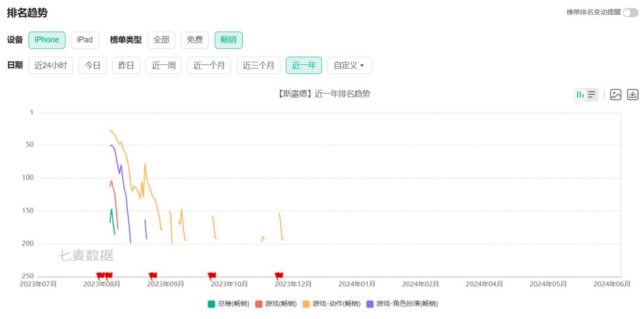Switch to list view icon
The height and width of the screenshot is (319, 644).
592,94
